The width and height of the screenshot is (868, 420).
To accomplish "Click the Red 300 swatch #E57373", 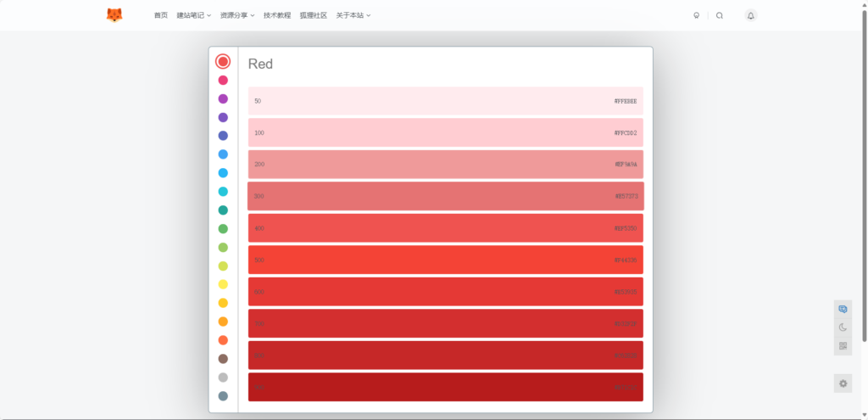I will (446, 196).
